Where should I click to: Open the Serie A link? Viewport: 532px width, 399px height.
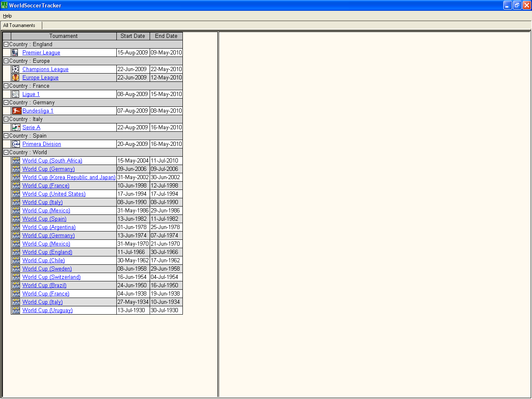pos(31,128)
